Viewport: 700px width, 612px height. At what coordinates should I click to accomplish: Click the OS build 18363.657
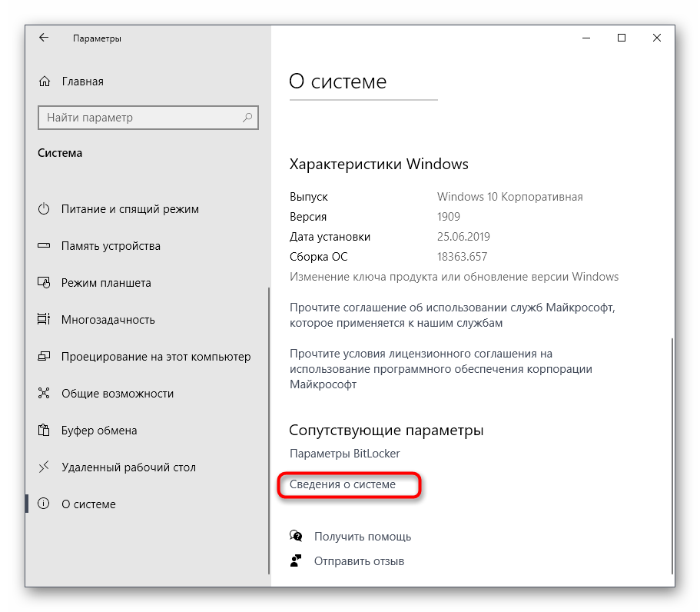pyautogui.click(x=462, y=257)
